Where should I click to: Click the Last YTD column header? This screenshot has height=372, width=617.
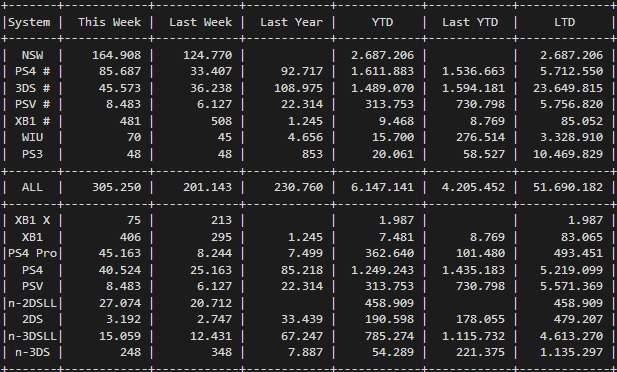470,22
